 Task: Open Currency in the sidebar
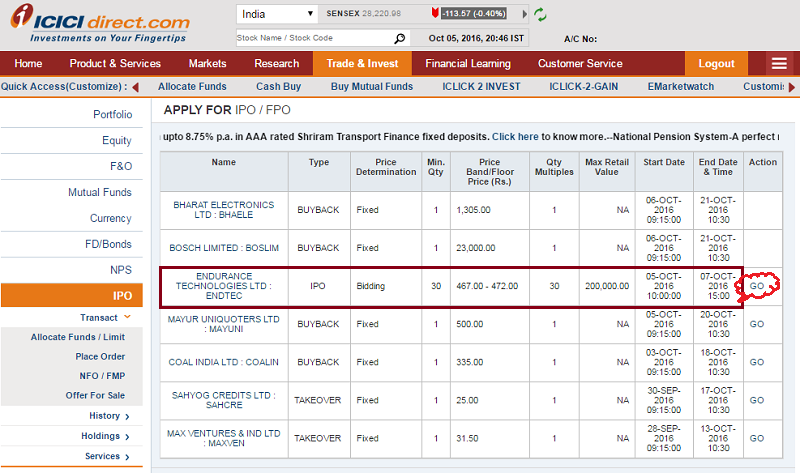pyautogui.click(x=111, y=218)
